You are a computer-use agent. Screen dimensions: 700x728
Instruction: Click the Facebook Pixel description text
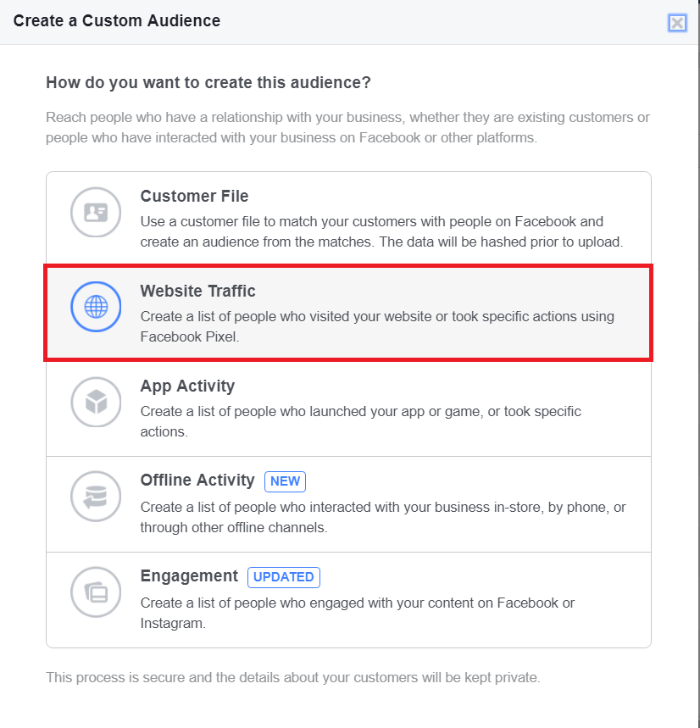377,326
